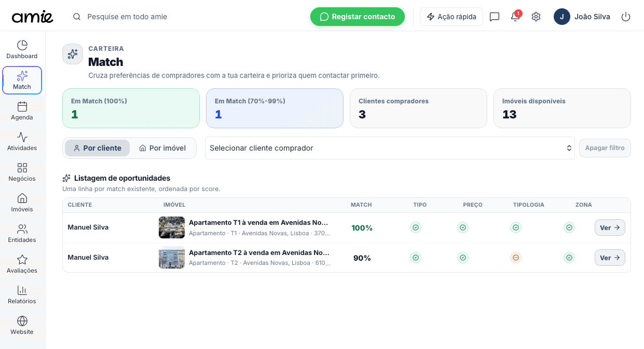Click the power logout icon
Screen dimensions: 644x349
coord(626,17)
